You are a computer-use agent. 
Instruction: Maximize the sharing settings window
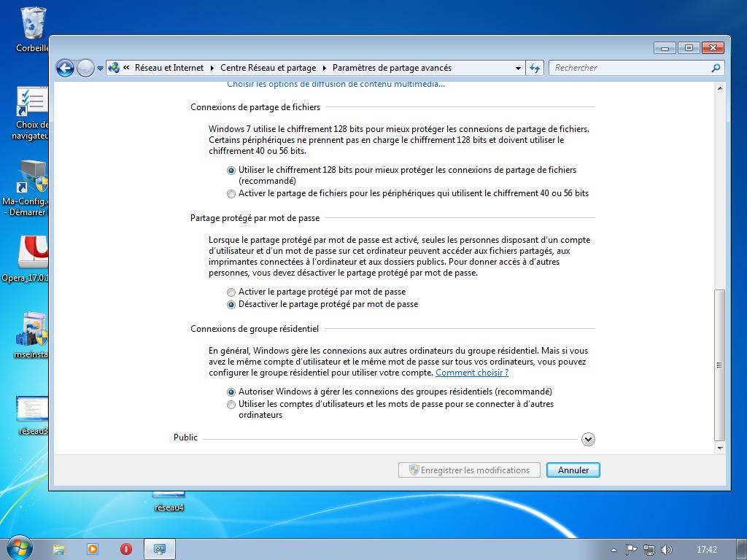click(689, 47)
